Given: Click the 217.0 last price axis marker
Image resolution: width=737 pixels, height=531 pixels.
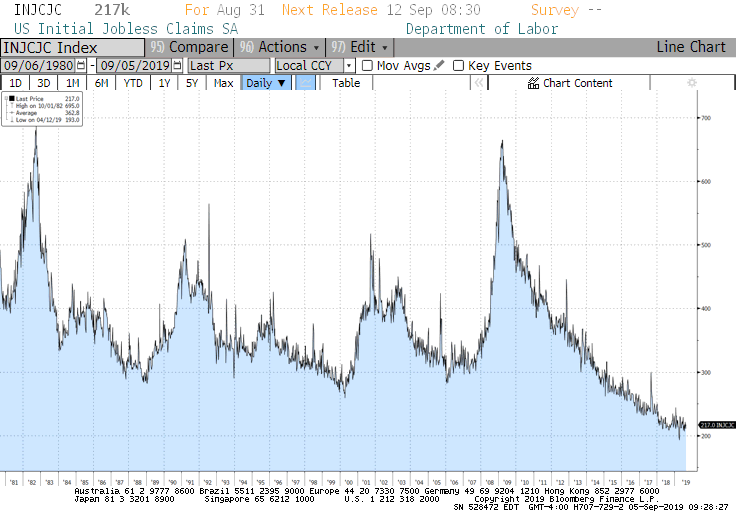Looking at the screenshot, I should click(x=716, y=425).
